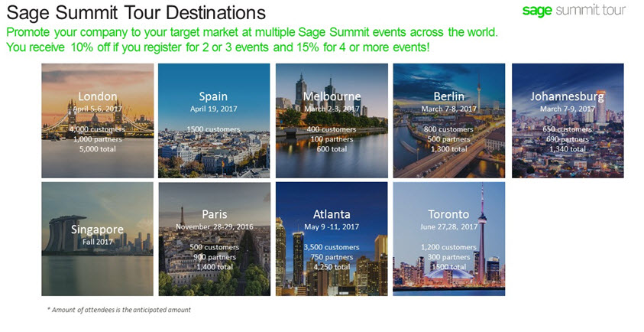Click the '600 total' Melbourne figure

click(x=332, y=149)
